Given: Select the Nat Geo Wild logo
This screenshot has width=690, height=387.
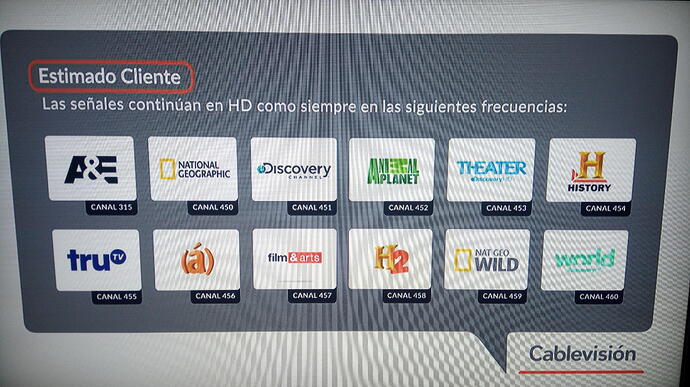Looking at the screenshot, I should pos(487,259).
